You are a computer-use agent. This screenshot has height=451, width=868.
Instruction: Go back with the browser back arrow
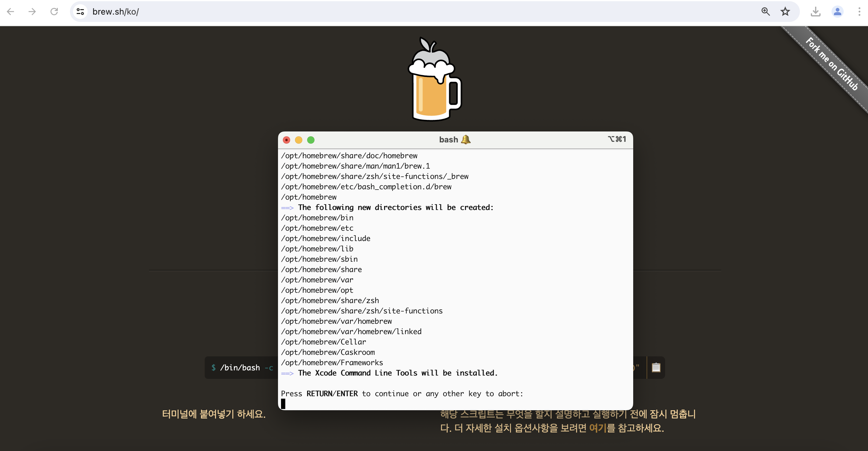(x=11, y=12)
